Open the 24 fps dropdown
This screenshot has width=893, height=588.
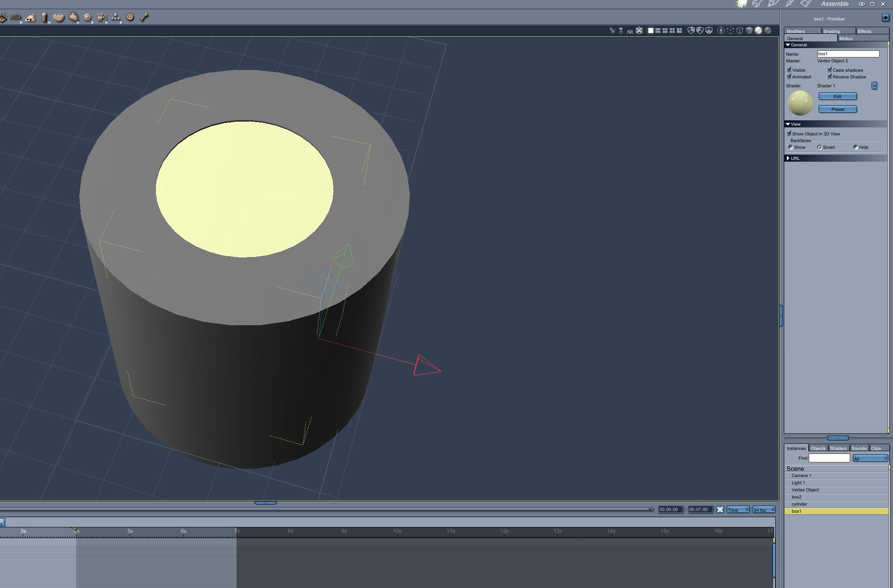pos(764,510)
